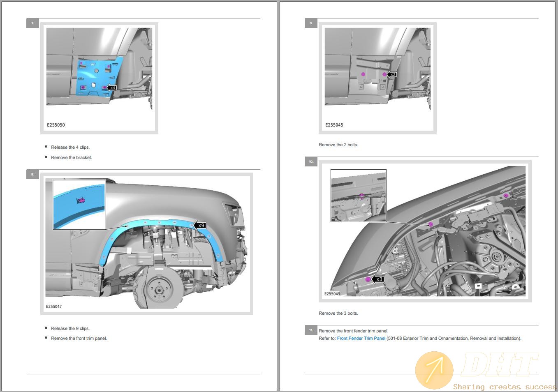Click the step 8 wheel arch illustration E255047
This screenshot has height=392, width=558.
(147, 244)
